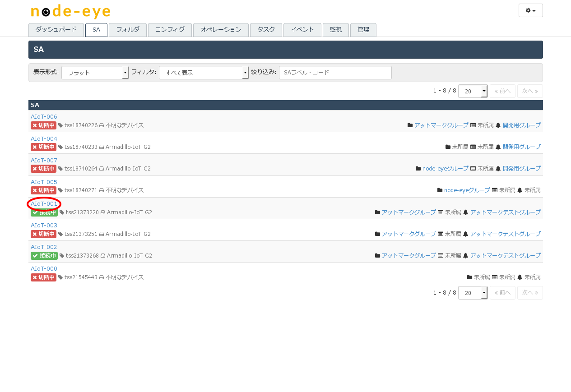Screen dimensions: 571x392
Task: Click the node-eye logo
Action: 70,12
